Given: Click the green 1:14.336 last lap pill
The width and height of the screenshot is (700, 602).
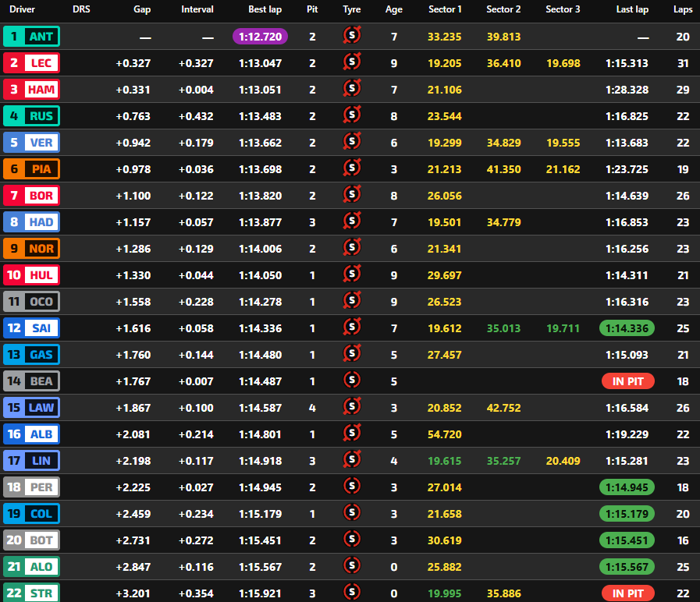Looking at the screenshot, I should click(627, 328).
